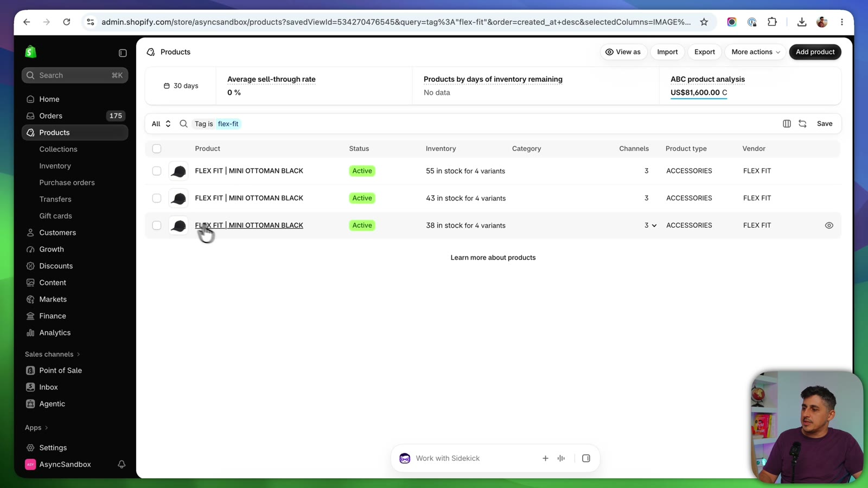The width and height of the screenshot is (868, 488).
Task: Expand the Sales channels section
Action: tap(52, 355)
